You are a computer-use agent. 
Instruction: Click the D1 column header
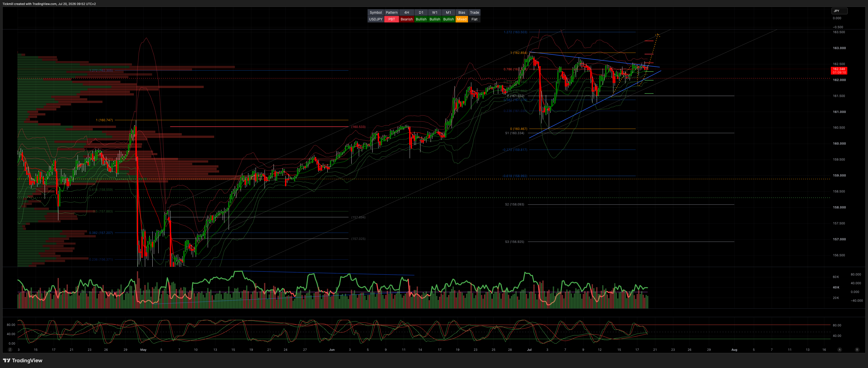click(x=421, y=12)
